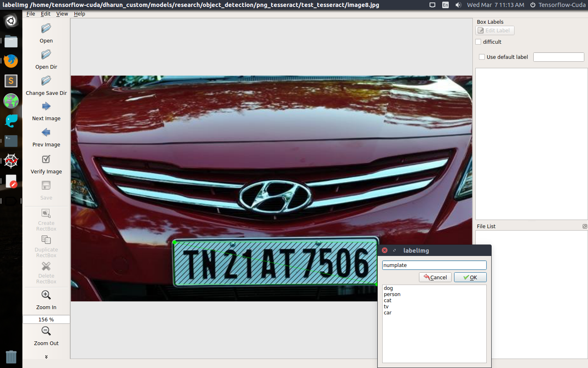Open the keyboard language indicator

pos(445,5)
